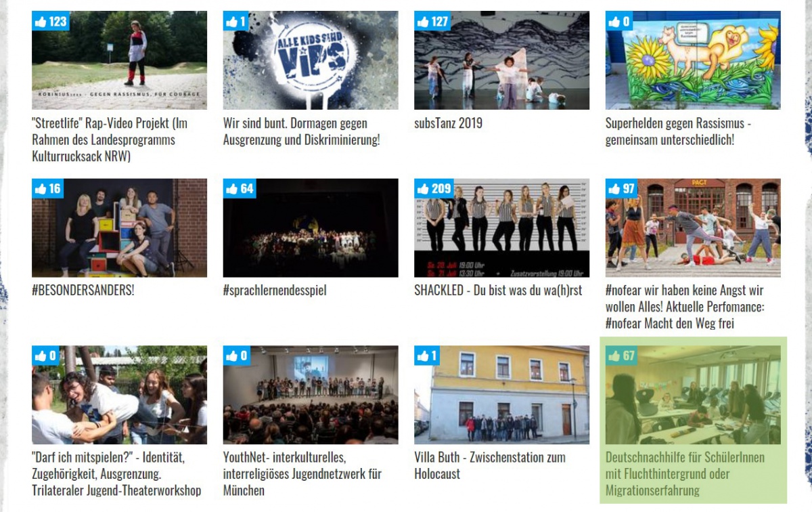Open the subsTanz 2019 title link

(x=448, y=124)
